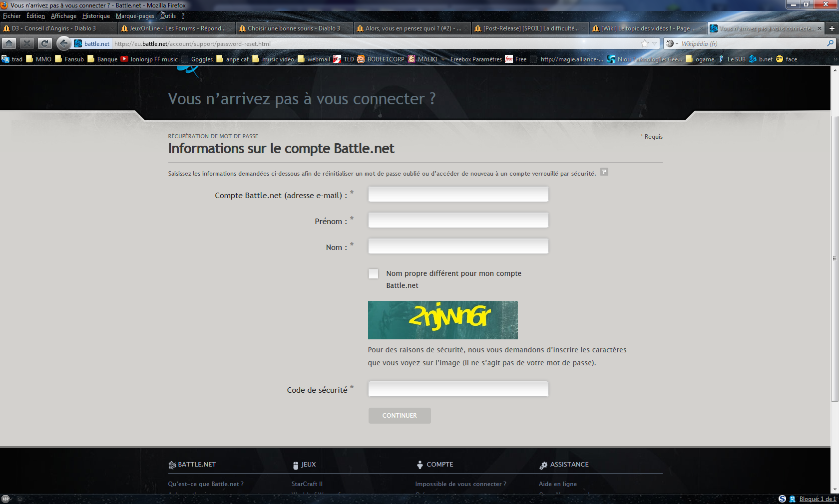Open the search engine selector dropdown
The width and height of the screenshot is (839, 504).
(x=672, y=44)
